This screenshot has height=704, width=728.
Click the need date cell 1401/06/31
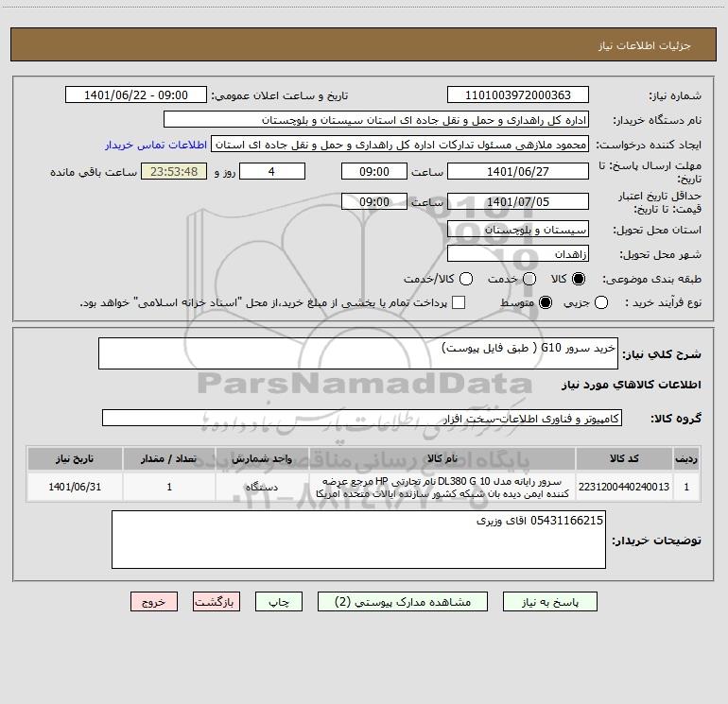coord(75,487)
